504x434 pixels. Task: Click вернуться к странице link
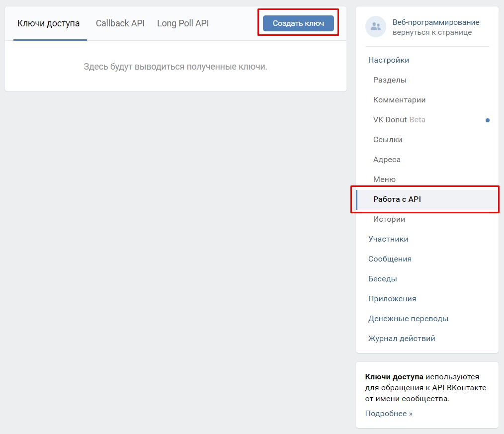[431, 33]
